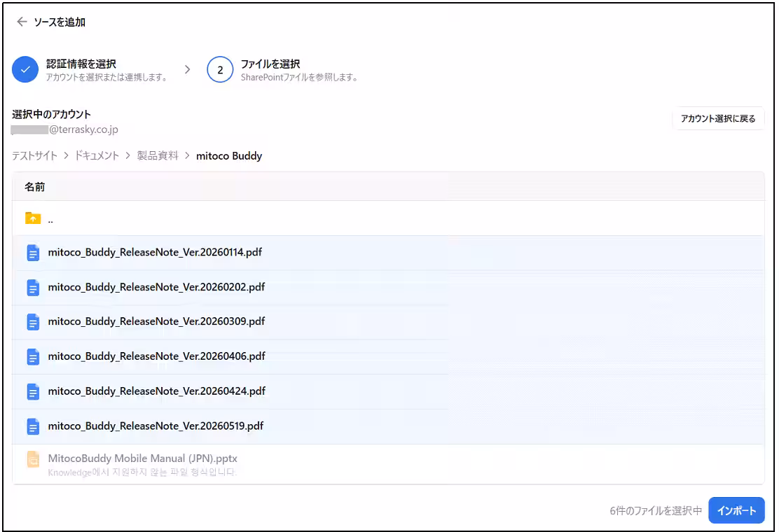Click the back arrow beside ソースを追加
Screen dimensions: 779x532
tap(21, 21)
